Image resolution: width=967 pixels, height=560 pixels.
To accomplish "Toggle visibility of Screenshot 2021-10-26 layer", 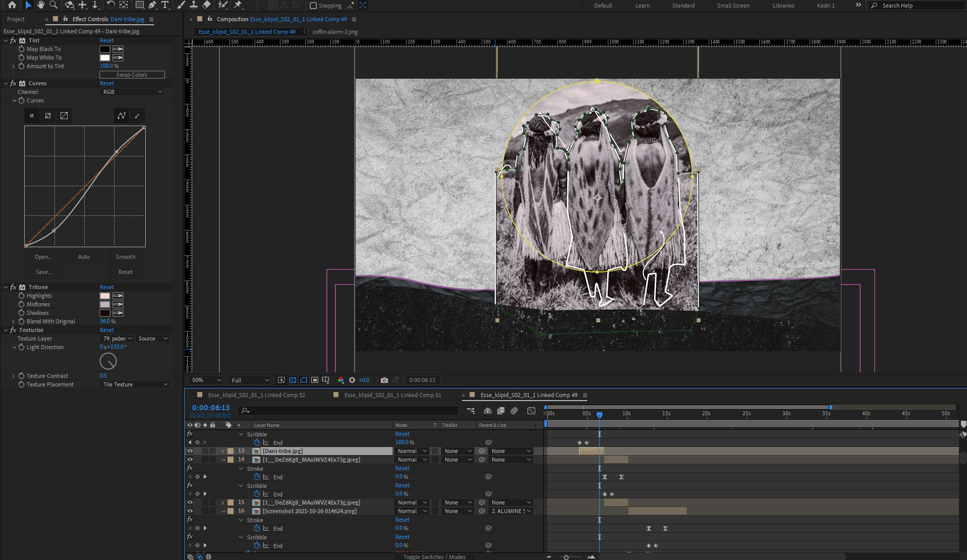I will tap(190, 511).
